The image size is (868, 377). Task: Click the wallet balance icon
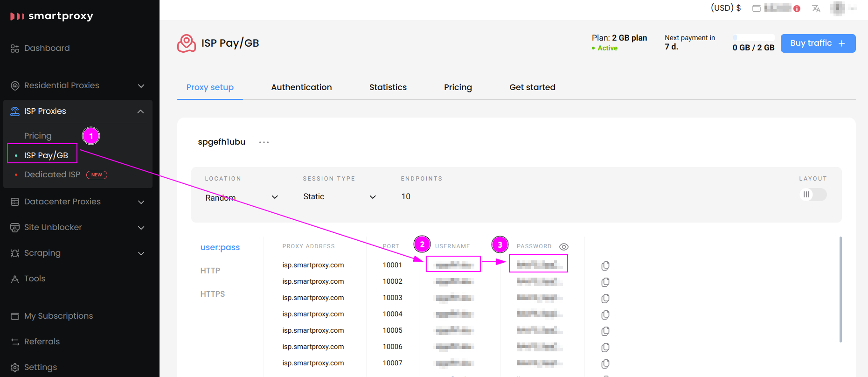[757, 8]
